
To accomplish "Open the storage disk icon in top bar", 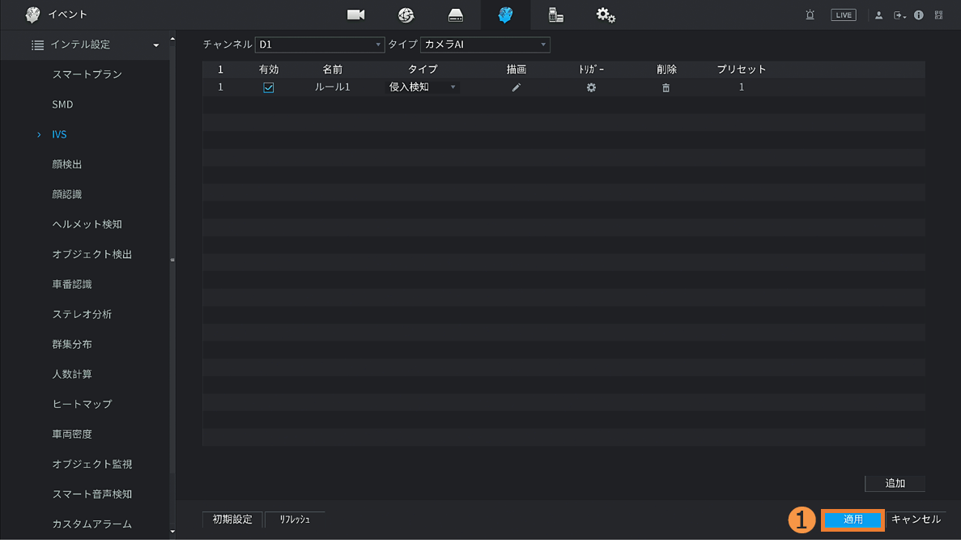I will click(x=456, y=15).
